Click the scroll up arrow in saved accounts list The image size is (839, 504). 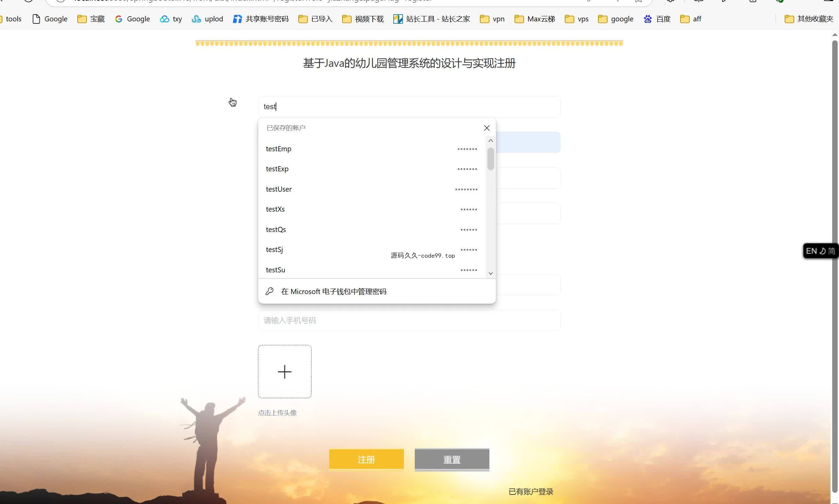click(x=490, y=141)
